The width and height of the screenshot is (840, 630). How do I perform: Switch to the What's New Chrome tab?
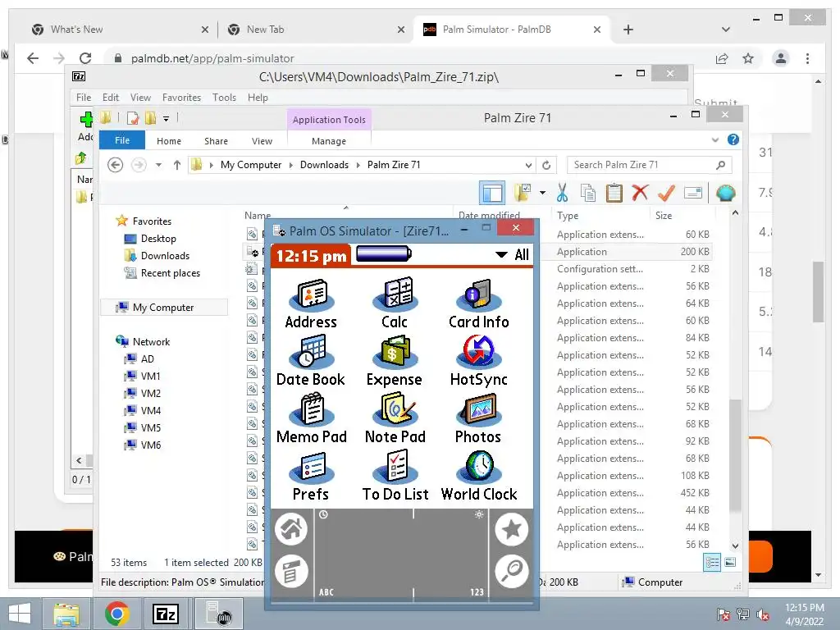(120, 30)
